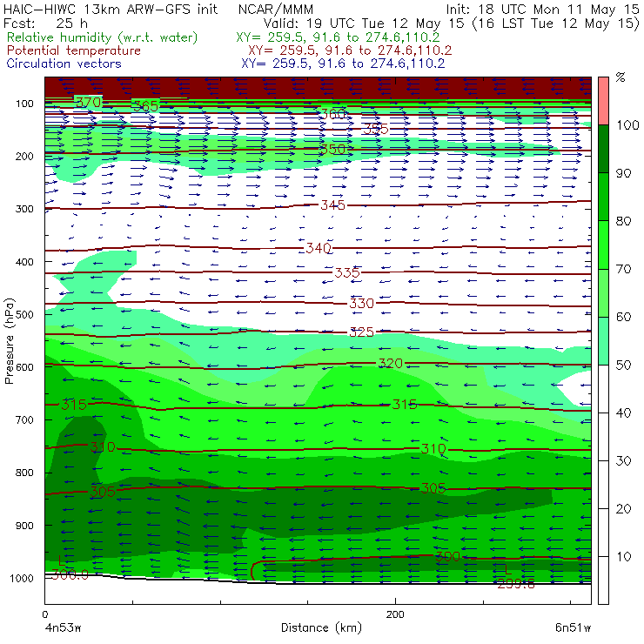Viewport: 644px width, 644px height.
Task: Click the pink above-100% colorbar segment
Action: pos(603,101)
